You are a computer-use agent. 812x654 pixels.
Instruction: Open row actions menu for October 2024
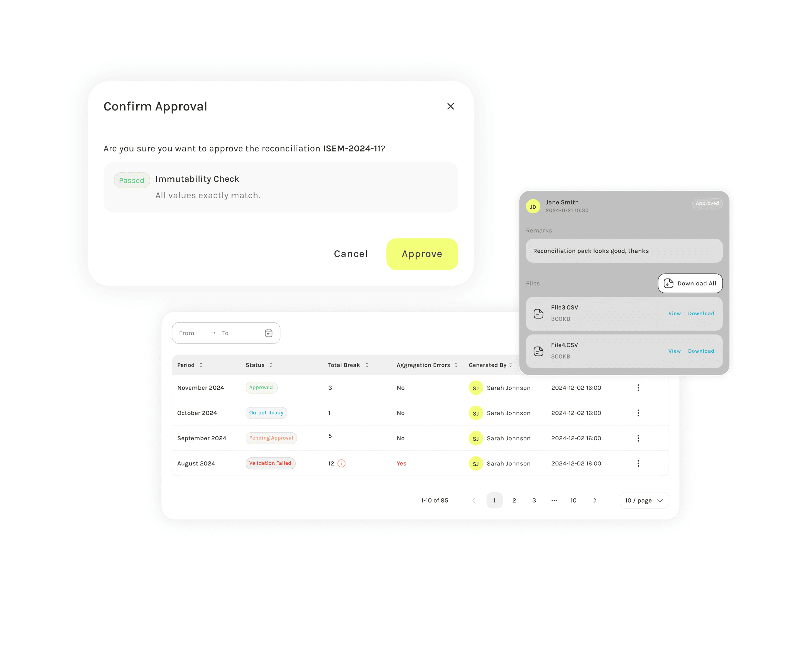tap(638, 413)
